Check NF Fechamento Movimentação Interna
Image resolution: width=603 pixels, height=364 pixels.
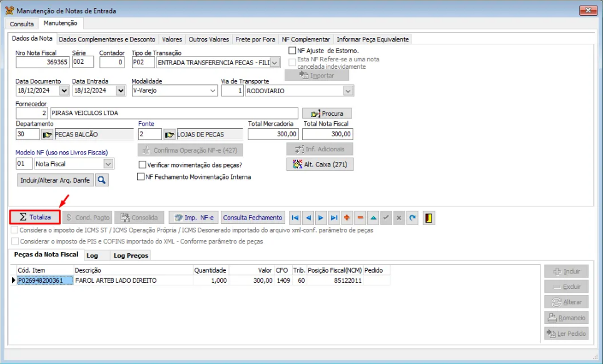click(x=141, y=176)
